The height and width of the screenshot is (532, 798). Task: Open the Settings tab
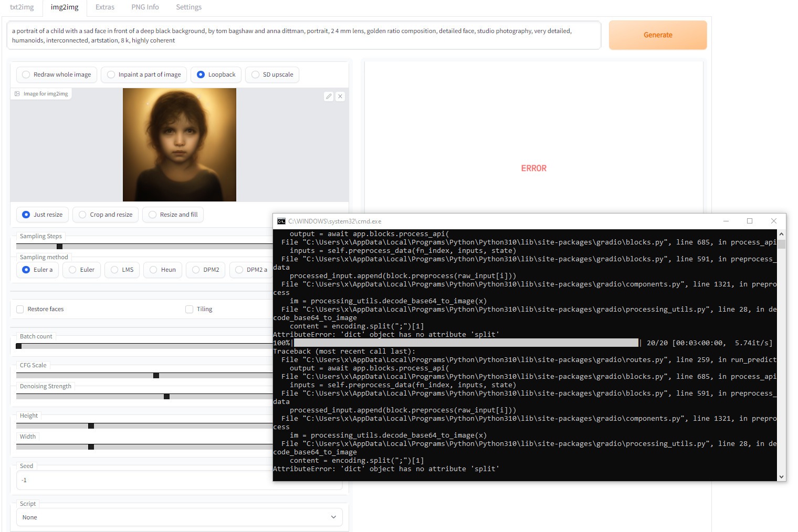click(188, 7)
